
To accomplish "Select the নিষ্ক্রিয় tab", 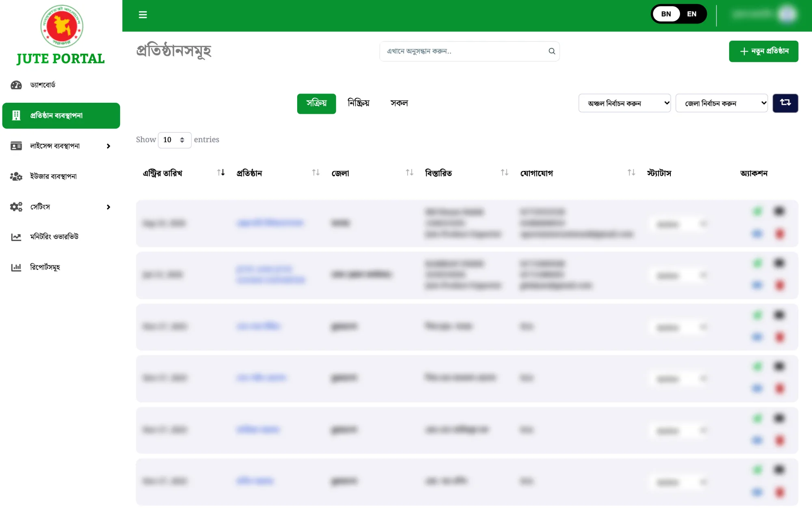I will (x=358, y=104).
